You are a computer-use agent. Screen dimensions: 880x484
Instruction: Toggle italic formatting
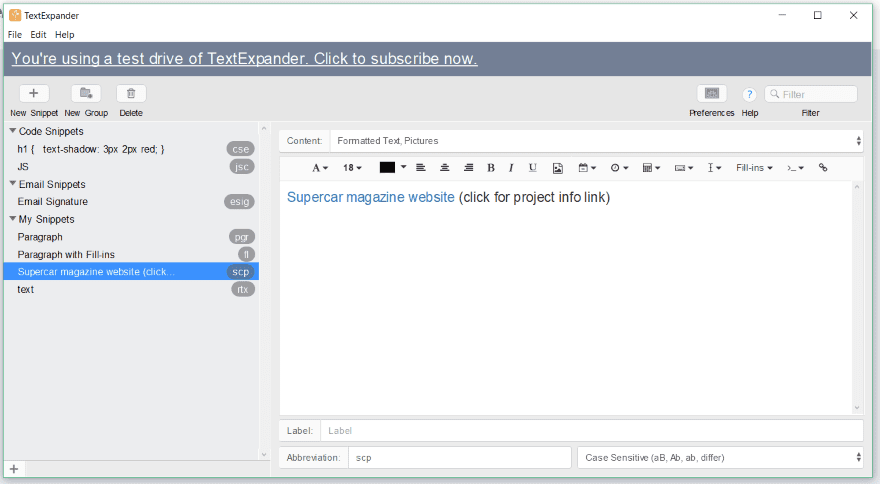[x=511, y=168]
